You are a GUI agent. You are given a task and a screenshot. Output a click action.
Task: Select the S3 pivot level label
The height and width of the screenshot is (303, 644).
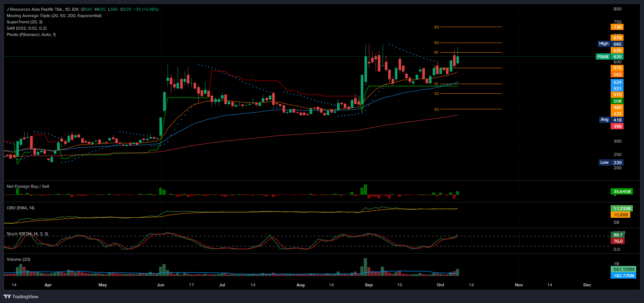click(x=436, y=109)
